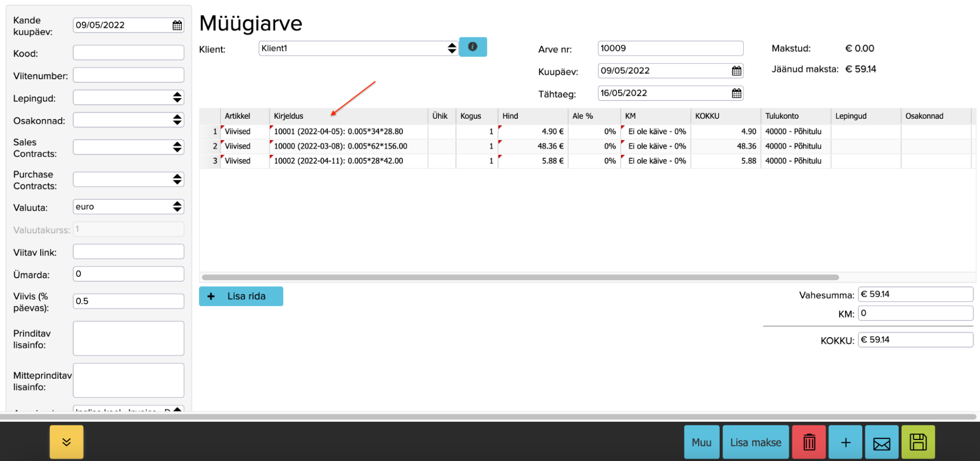
Task: Open the Muu menu button
Action: tap(701, 442)
